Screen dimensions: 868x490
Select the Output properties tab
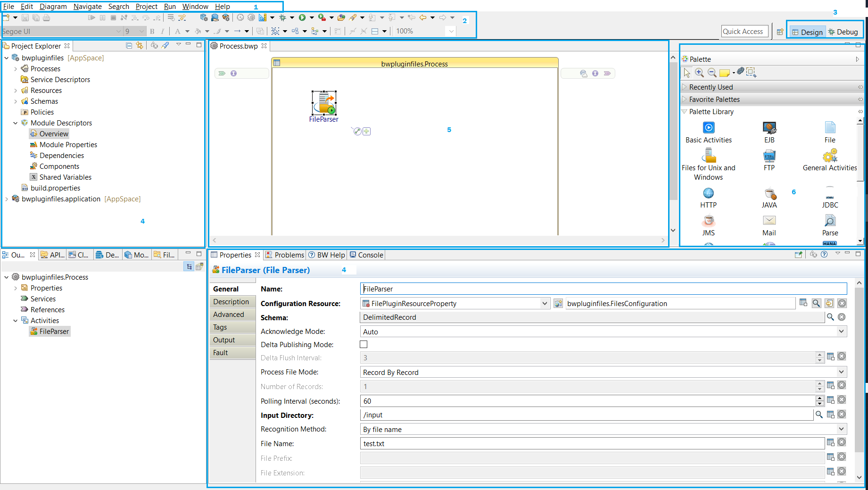pyautogui.click(x=232, y=340)
